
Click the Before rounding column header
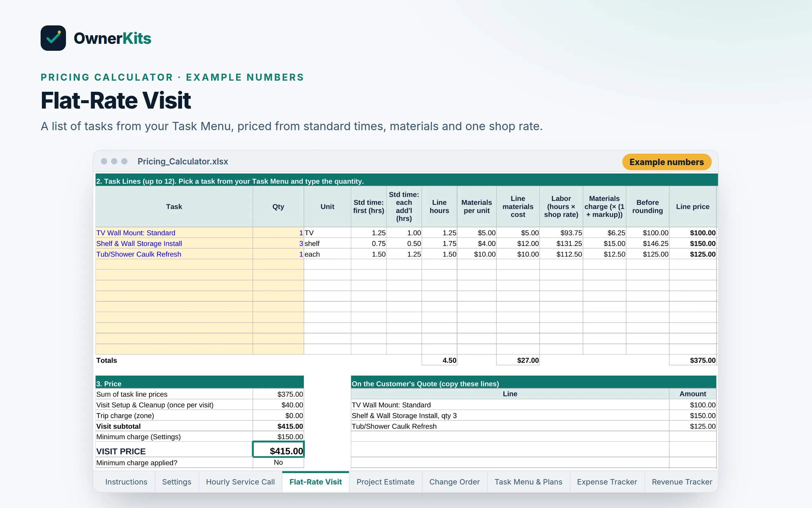tap(648, 207)
